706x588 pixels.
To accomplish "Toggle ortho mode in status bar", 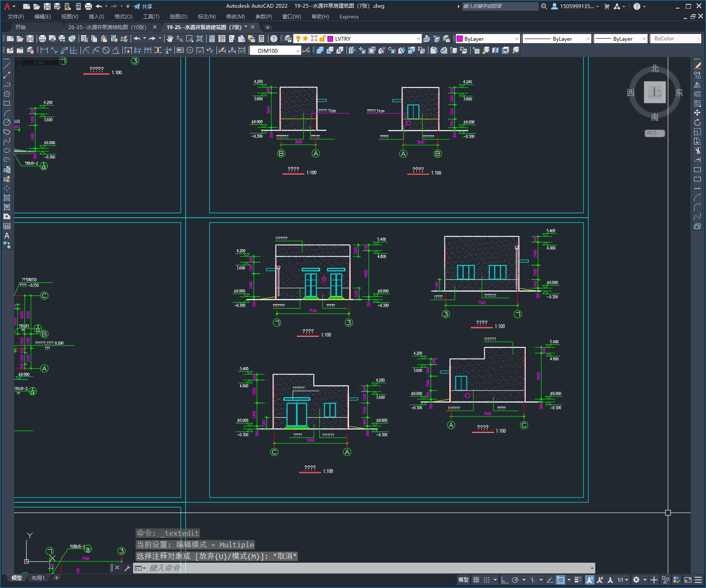I will [x=505, y=580].
